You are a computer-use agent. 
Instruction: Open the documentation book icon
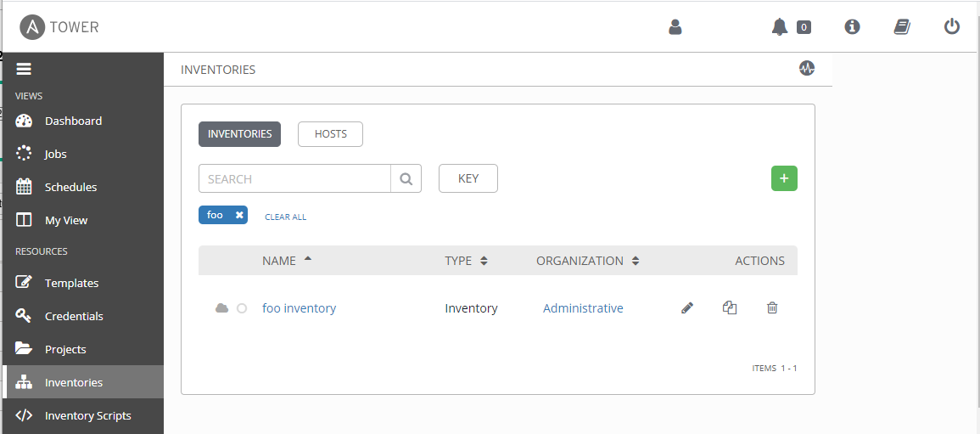pos(902,27)
